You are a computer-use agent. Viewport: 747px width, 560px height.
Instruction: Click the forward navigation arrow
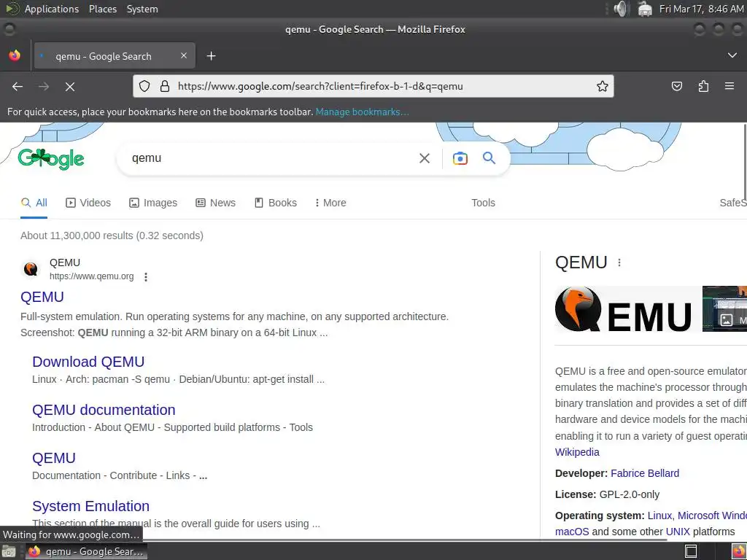pos(43,86)
